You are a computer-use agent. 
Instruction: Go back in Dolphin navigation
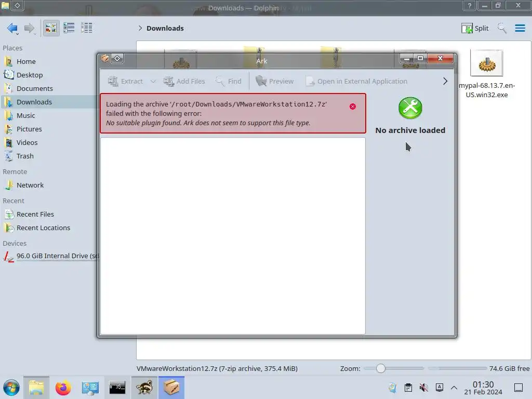(x=12, y=28)
